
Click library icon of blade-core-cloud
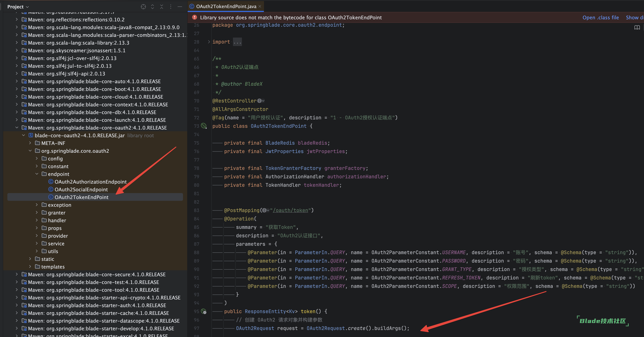24,97
